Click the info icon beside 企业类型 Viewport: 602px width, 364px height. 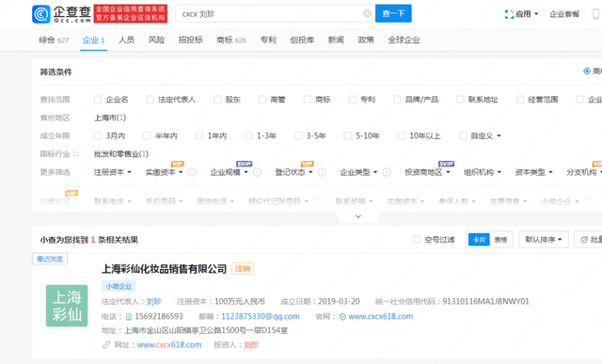pos(387,172)
